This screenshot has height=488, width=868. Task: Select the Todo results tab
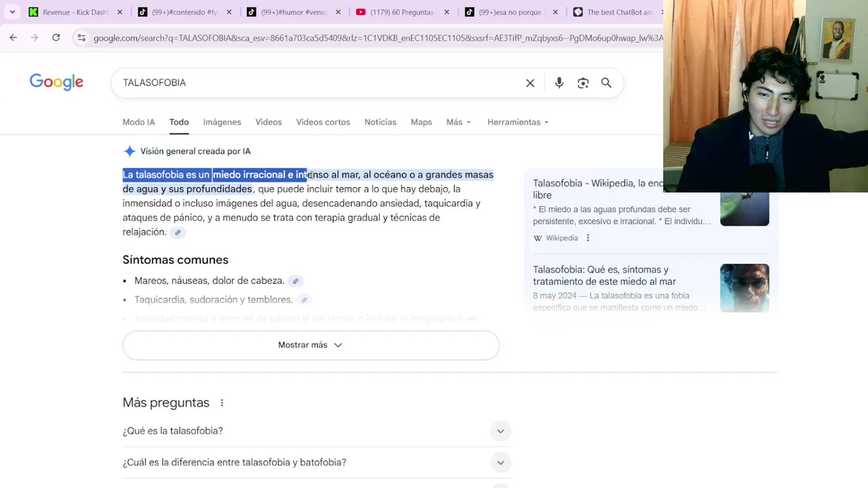[x=179, y=122]
